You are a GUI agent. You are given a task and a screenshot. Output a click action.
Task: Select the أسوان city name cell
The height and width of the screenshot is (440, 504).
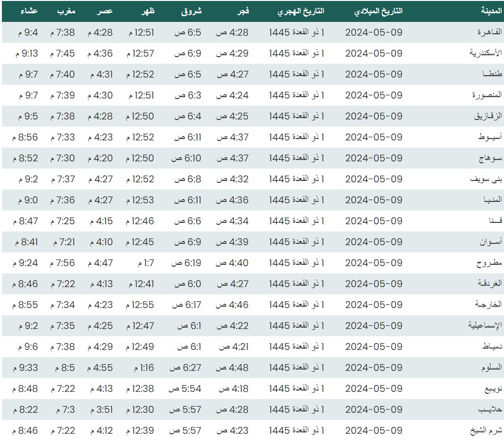[x=491, y=242]
